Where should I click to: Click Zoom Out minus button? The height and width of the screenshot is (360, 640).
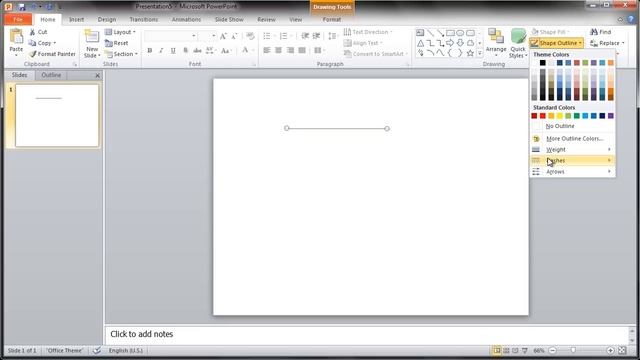coord(552,351)
